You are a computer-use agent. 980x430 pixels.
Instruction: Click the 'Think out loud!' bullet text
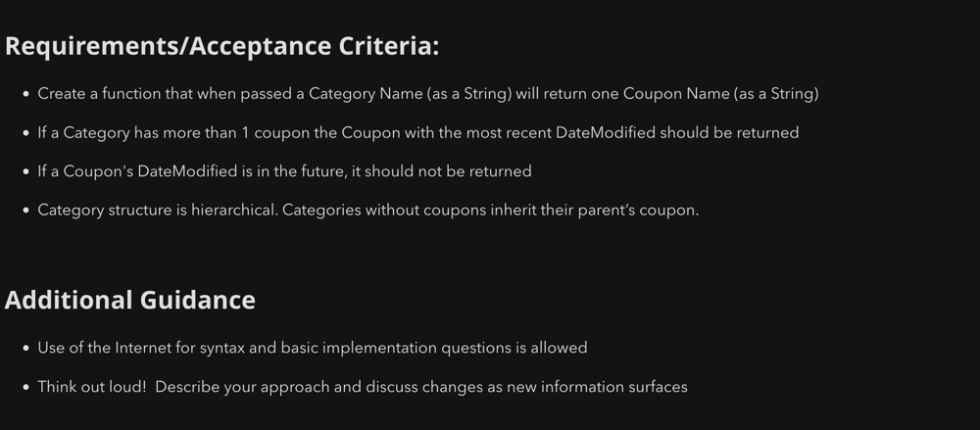(363, 387)
